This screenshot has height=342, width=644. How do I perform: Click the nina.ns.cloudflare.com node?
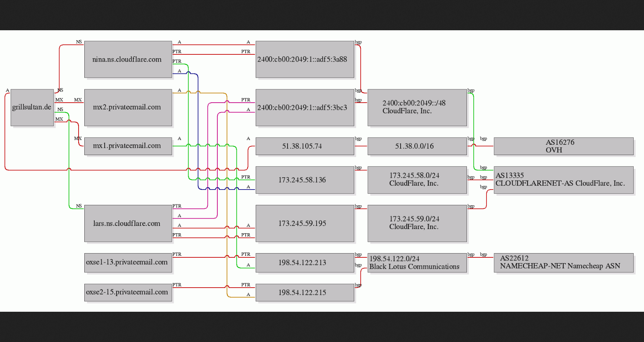tap(128, 59)
